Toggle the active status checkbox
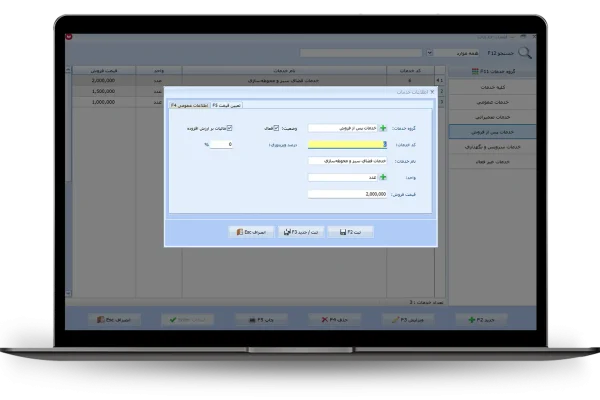 coord(276,128)
